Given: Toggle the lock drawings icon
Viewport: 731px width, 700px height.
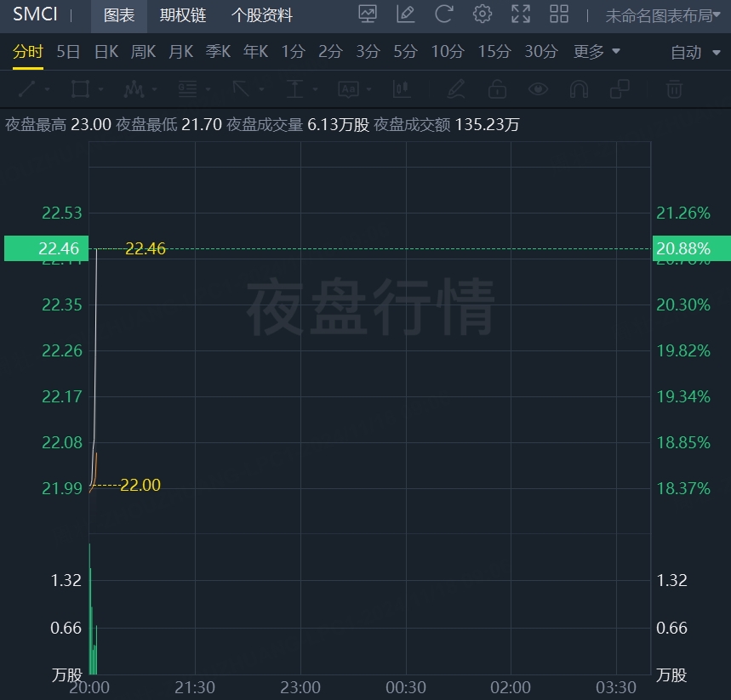Looking at the screenshot, I should pyautogui.click(x=497, y=89).
